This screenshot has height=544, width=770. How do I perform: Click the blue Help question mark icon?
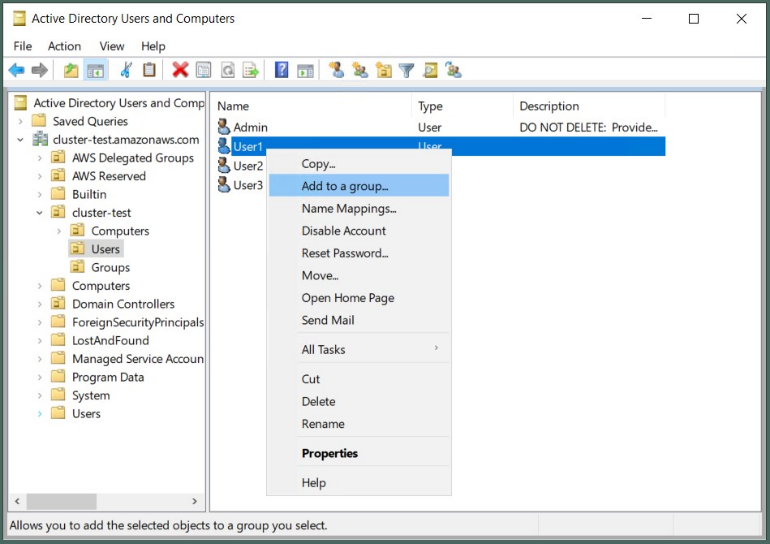pyautogui.click(x=281, y=70)
